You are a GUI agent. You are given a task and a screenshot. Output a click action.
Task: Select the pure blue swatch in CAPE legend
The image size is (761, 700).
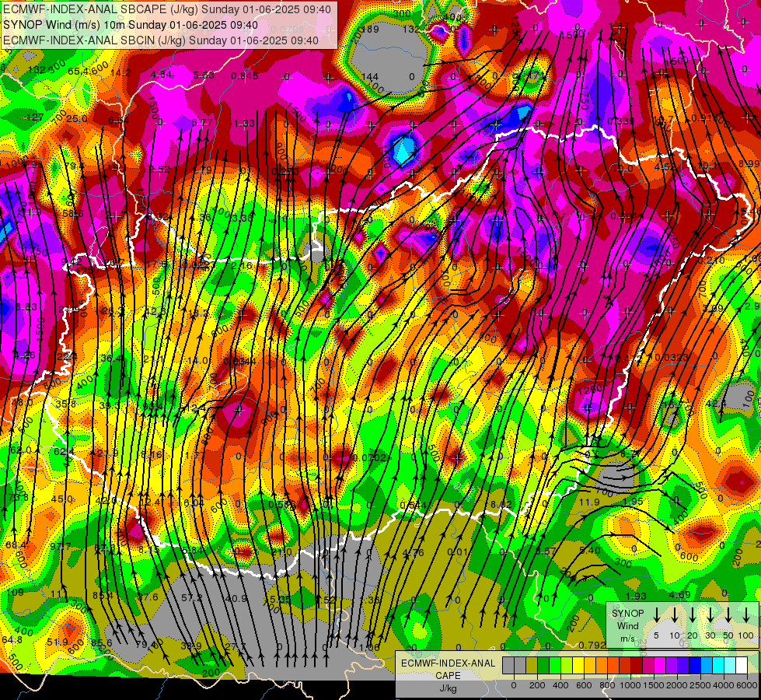tap(695, 666)
